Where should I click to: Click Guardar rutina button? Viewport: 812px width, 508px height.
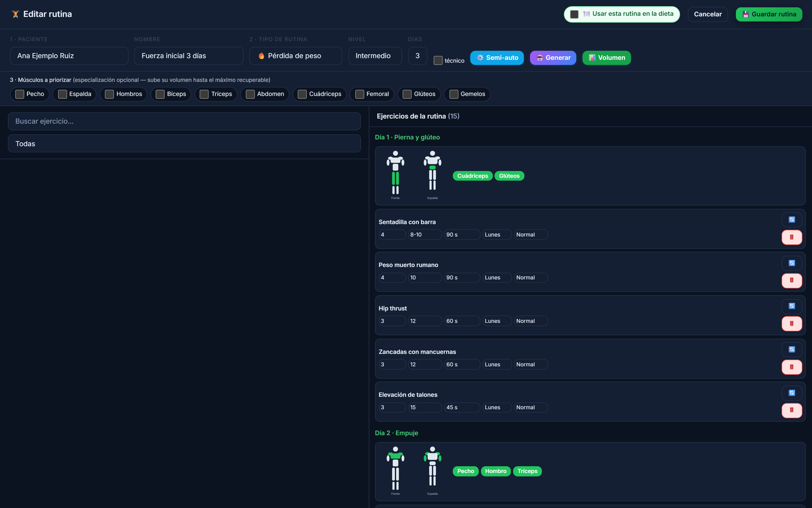click(769, 14)
